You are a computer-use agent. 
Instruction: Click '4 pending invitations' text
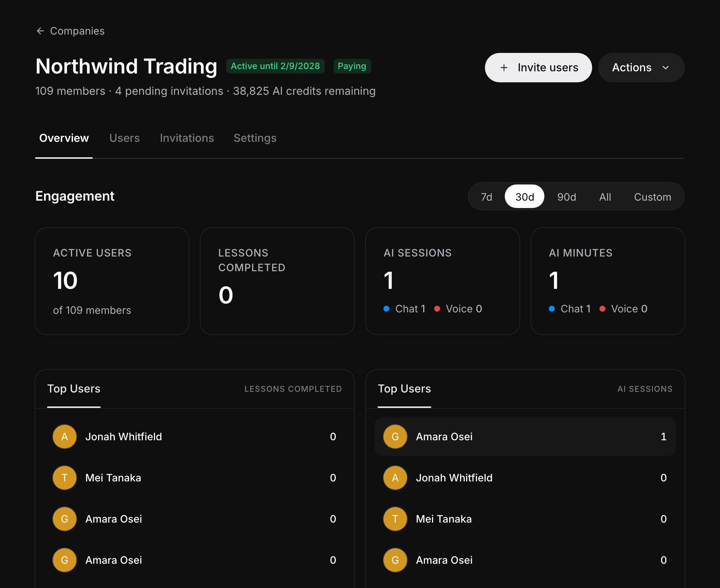coord(169,91)
